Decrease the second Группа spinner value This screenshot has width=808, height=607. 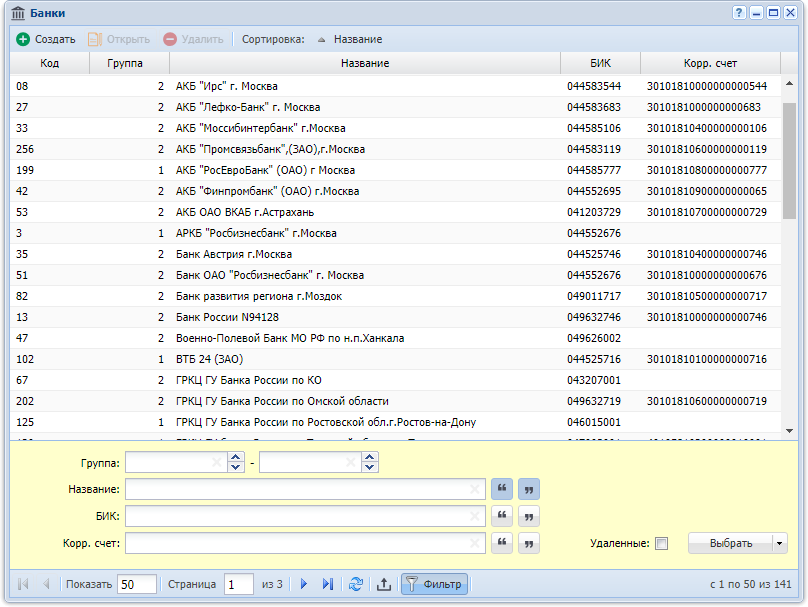[x=369, y=467]
